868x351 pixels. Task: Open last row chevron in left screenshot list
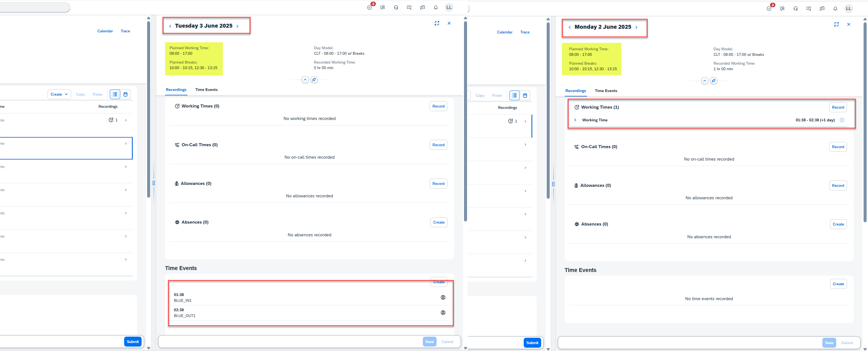[126, 259]
